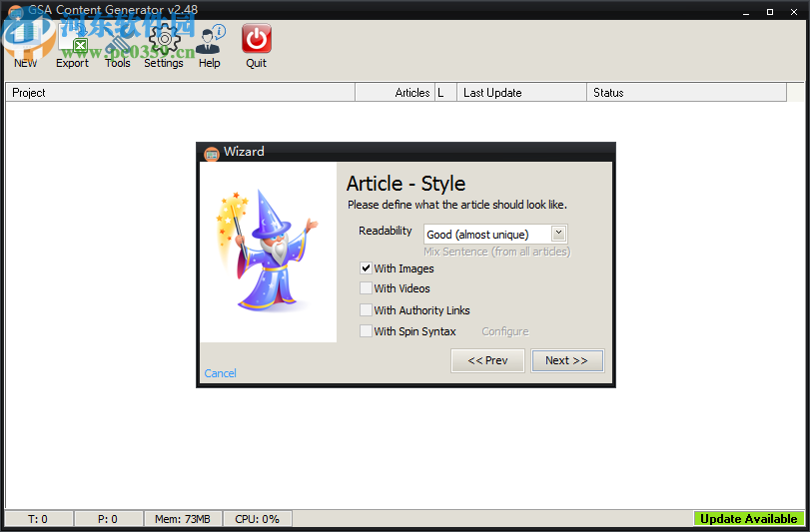Sort by the Articles column header
Viewport: 810px width, 532px height.
(396, 93)
